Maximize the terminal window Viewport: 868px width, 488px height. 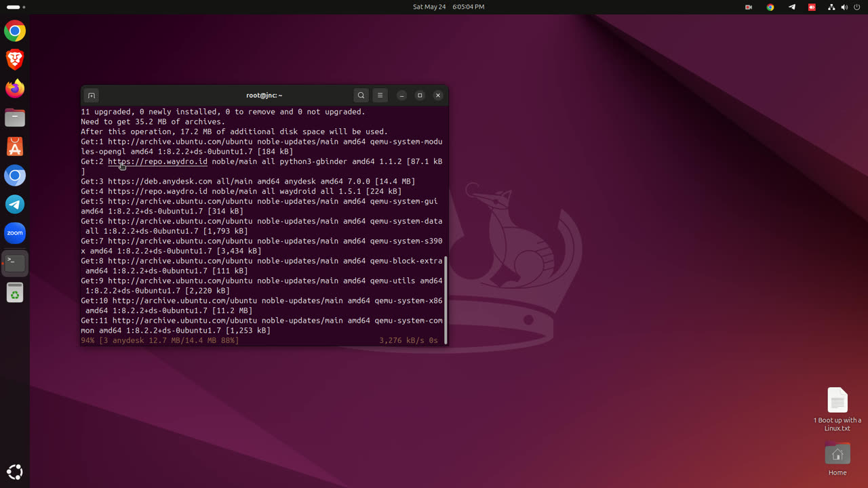click(x=420, y=96)
